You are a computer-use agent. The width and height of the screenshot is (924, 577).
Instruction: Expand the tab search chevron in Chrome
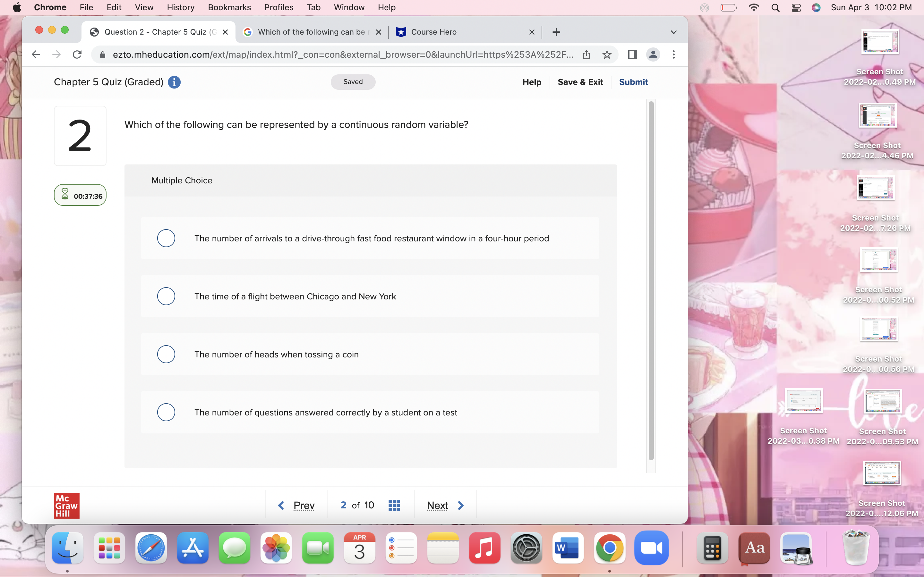(x=673, y=32)
